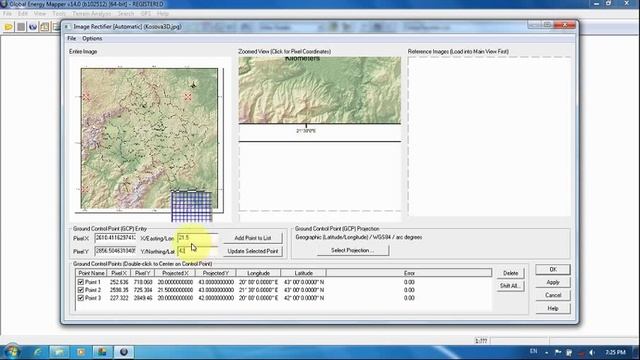Click the globe Download Online Data icon

click(x=33, y=27)
